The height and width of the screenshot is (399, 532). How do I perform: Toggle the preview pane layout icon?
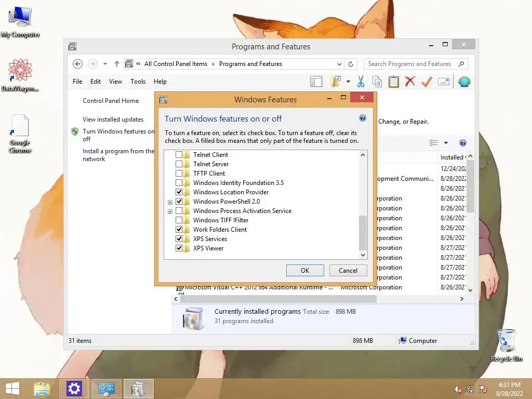tap(316, 82)
